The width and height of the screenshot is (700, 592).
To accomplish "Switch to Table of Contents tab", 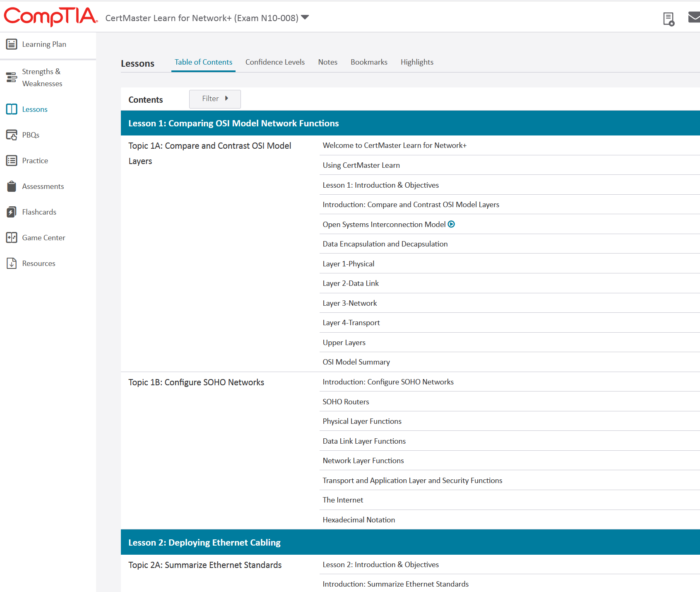I will (203, 62).
